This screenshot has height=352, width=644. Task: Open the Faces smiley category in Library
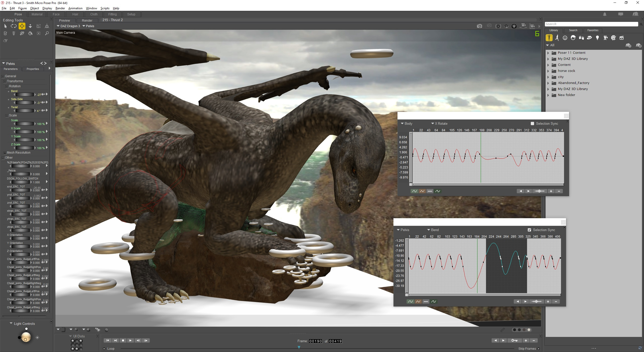click(565, 38)
